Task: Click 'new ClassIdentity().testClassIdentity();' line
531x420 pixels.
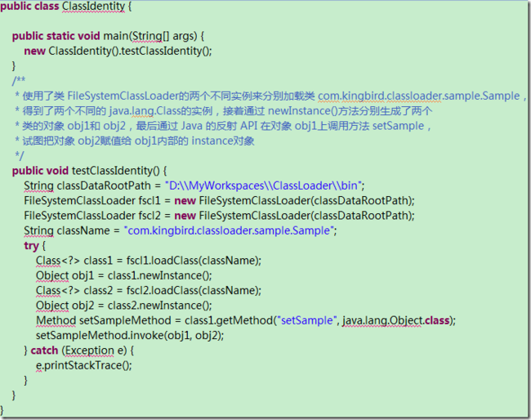Action: tap(118, 51)
